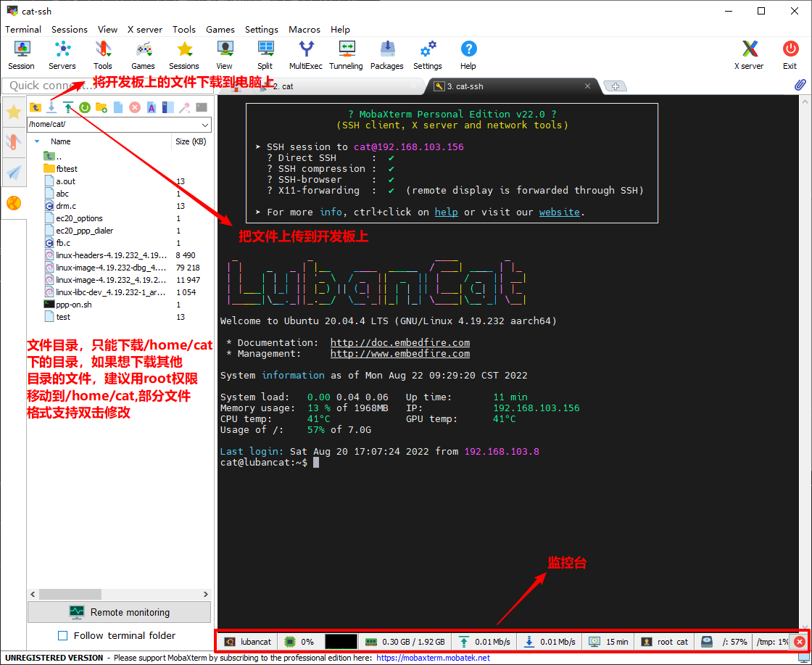Viewport: 812px width, 665px height.
Task: Open the X server menu
Action: 145,30
